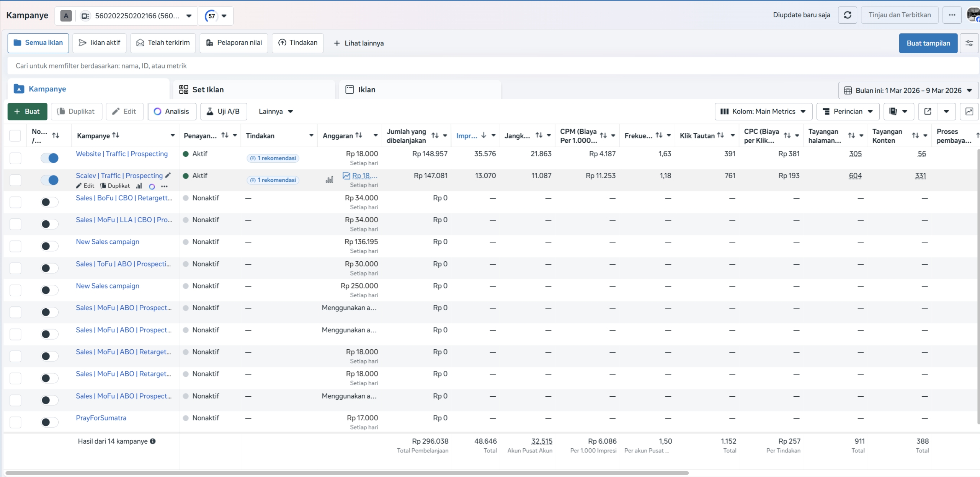The width and height of the screenshot is (980, 477).
Task: Open the view settings sliders icon
Action: tap(969, 43)
